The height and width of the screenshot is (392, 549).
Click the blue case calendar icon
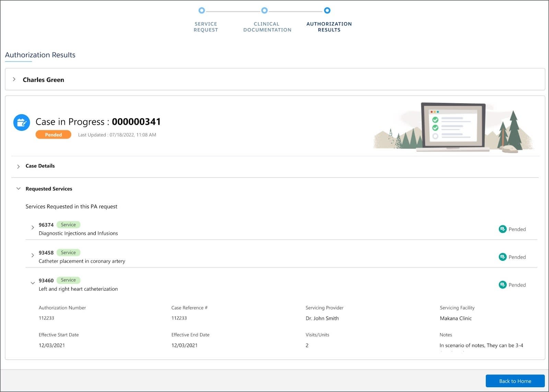pos(22,122)
